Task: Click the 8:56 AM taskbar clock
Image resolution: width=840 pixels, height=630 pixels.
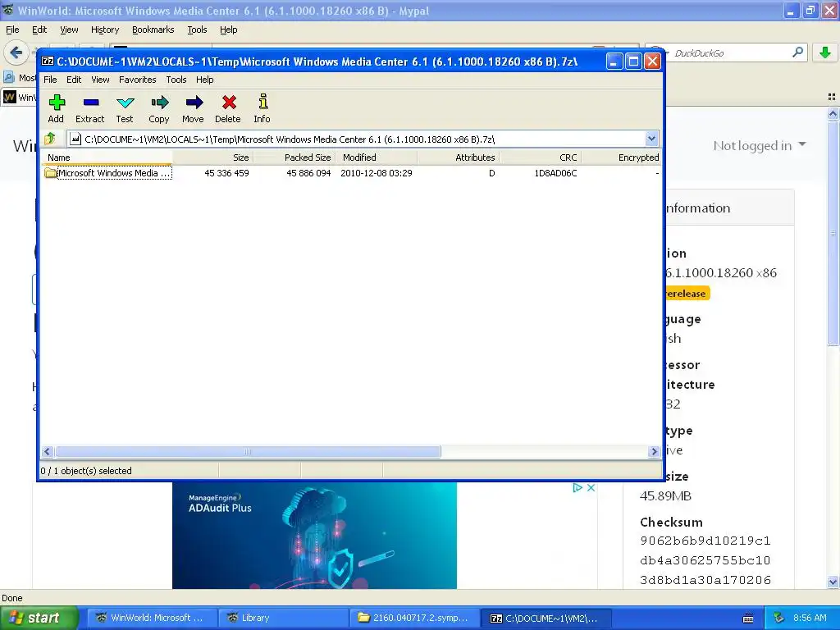Action: point(810,618)
